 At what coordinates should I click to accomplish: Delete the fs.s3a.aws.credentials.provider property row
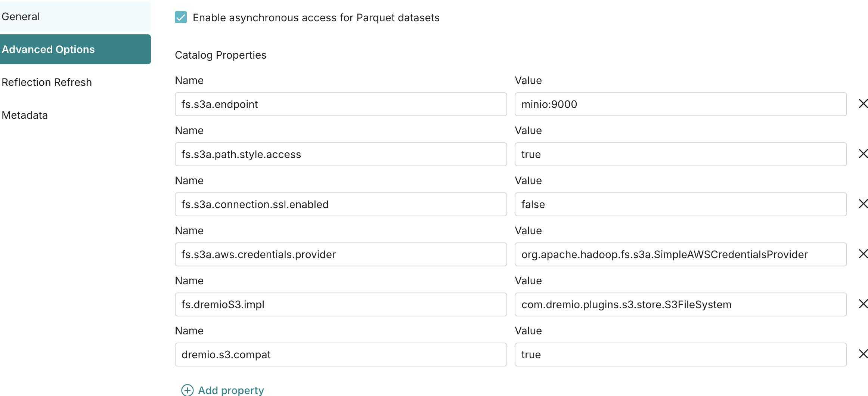point(863,254)
